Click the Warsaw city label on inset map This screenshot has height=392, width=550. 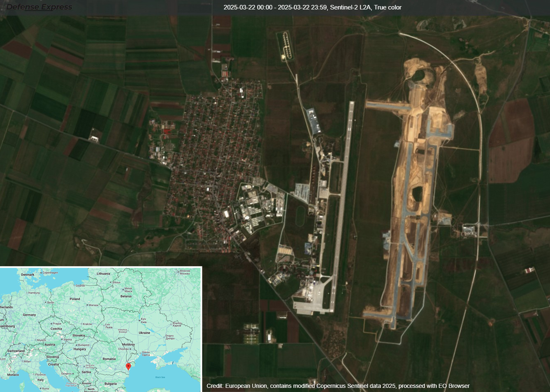tap(94, 305)
